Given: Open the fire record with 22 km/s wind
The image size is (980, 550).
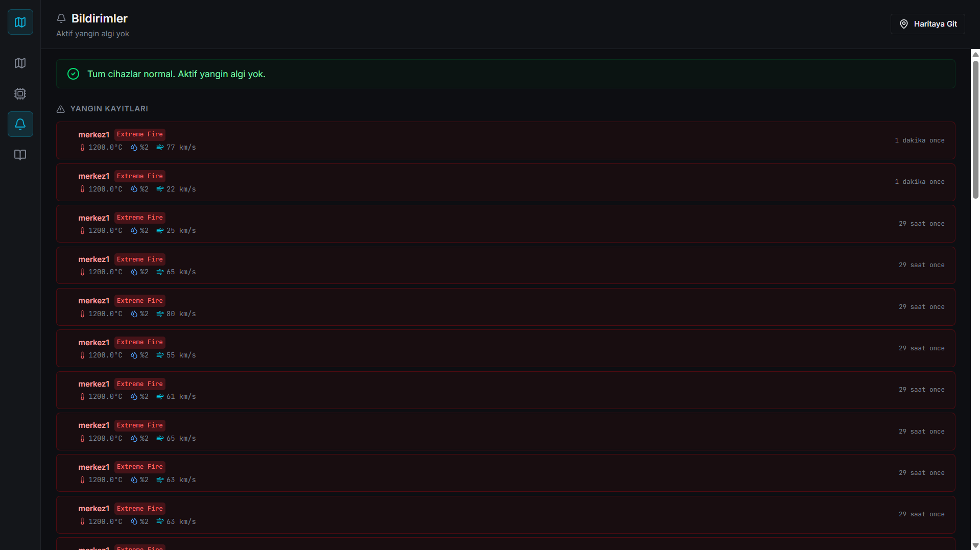Looking at the screenshot, I should coord(506,182).
